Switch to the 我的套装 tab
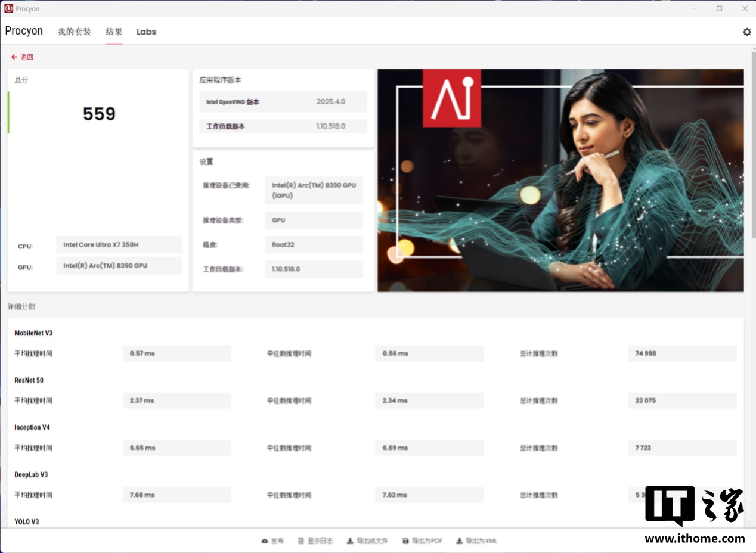The image size is (756, 553). pos(75,32)
